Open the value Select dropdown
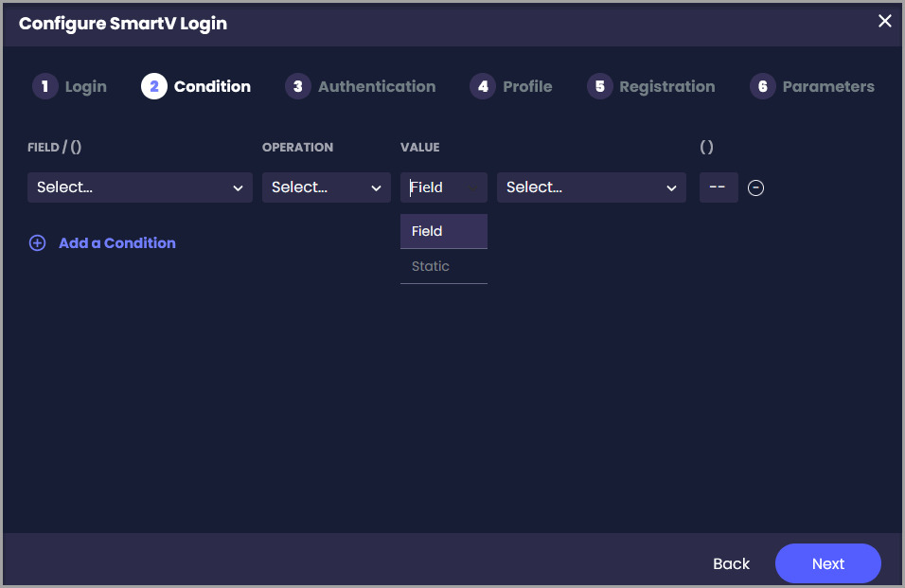905x588 pixels. [x=591, y=187]
